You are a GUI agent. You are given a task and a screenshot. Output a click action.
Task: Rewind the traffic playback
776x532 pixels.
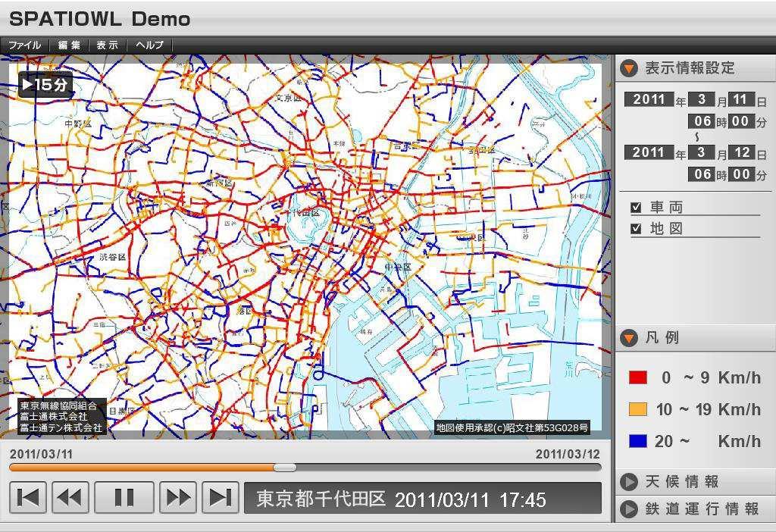click(x=70, y=497)
